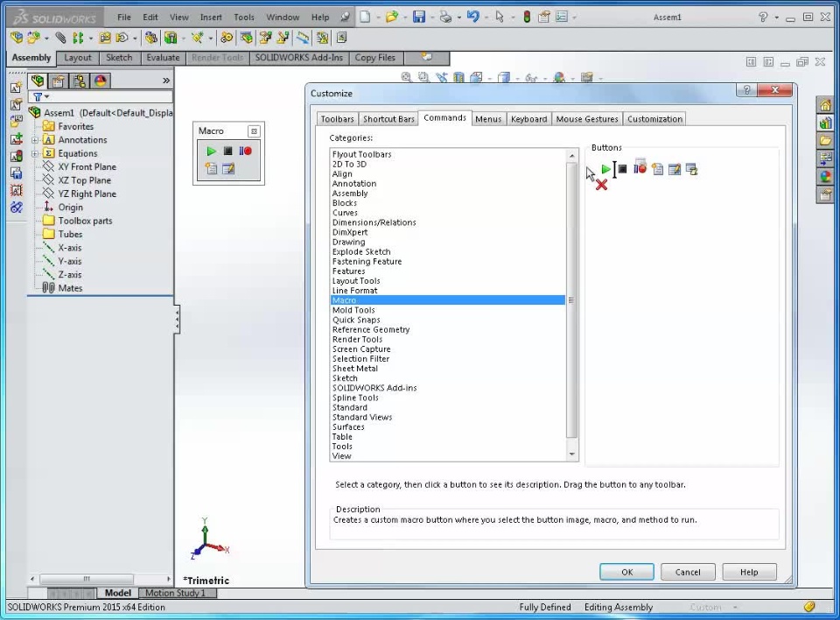Viewport: 840px width, 620px height.
Task: Switch to the Keyboard tab in Customize
Action: [x=528, y=119]
